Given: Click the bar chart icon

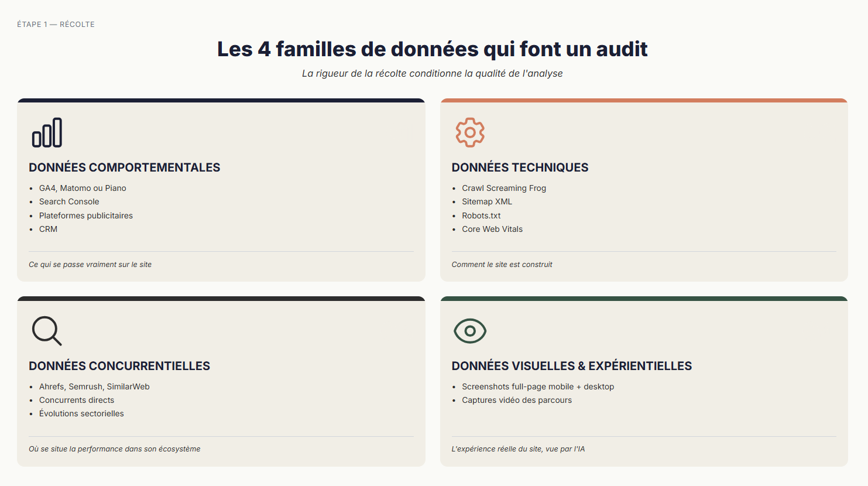Looking at the screenshot, I should 47,132.
